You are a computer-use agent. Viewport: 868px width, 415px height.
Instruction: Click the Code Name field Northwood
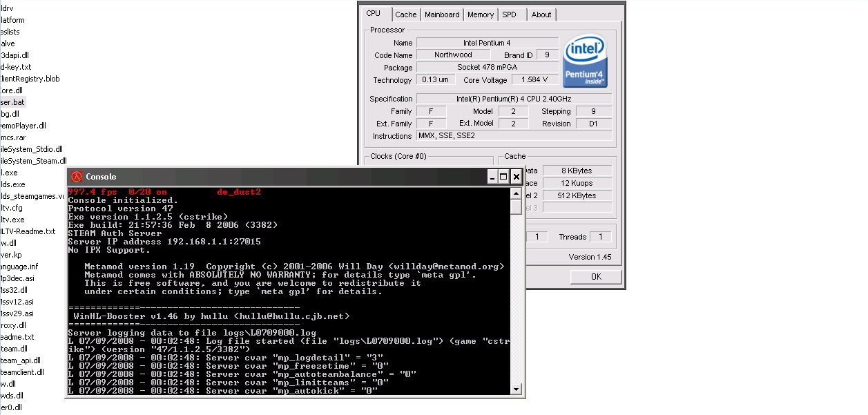coord(453,55)
